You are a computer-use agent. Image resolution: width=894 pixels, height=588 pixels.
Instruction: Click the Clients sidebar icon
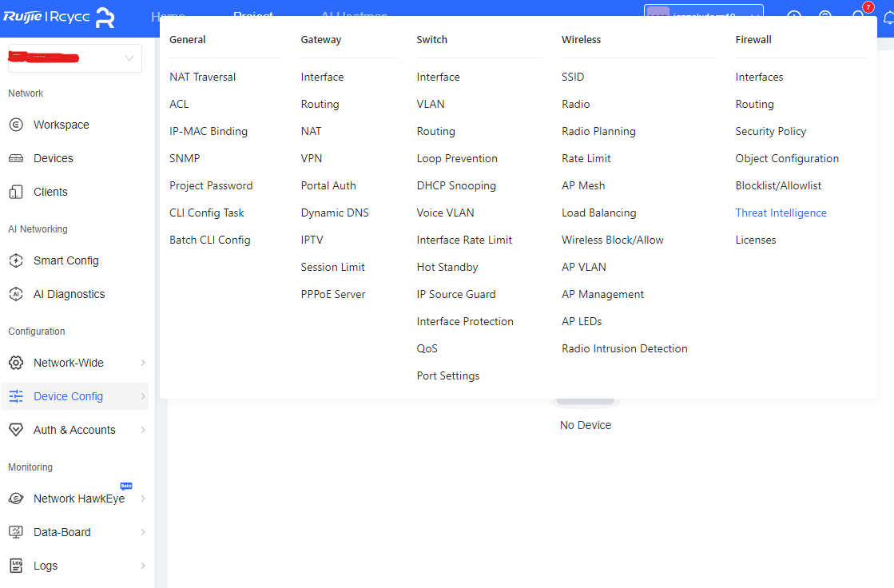(16, 192)
